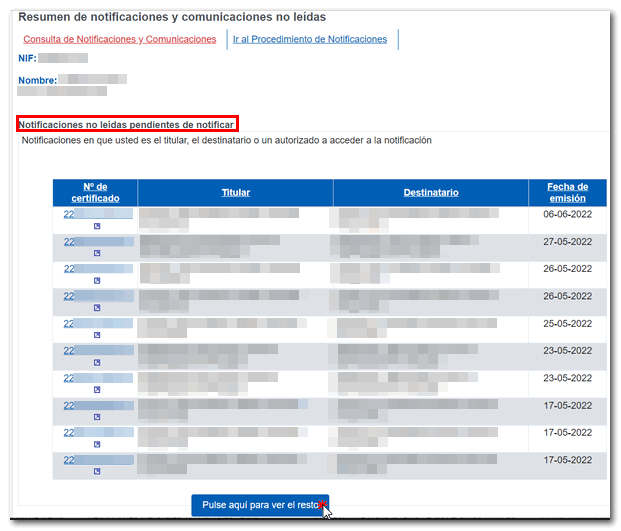Go to Ir al Procedimiento de Notificaciones
This screenshot has width=621, height=531.
click(x=310, y=39)
